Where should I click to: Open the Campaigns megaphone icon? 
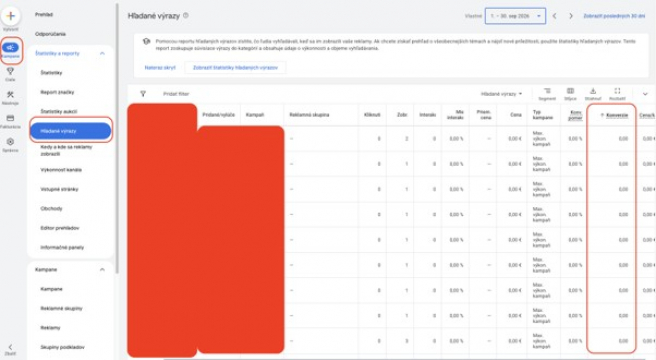(x=10, y=47)
